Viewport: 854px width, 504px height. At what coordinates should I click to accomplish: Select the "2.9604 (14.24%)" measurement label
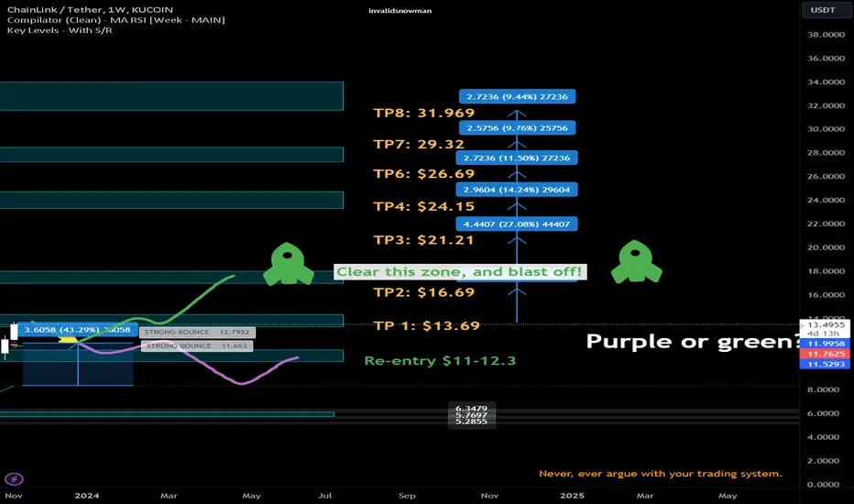coord(517,190)
